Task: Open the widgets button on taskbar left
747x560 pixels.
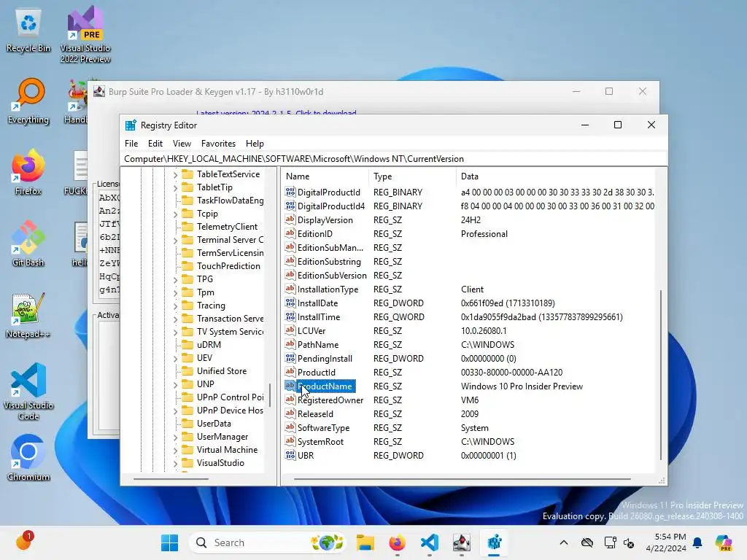Action: click(23, 542)
